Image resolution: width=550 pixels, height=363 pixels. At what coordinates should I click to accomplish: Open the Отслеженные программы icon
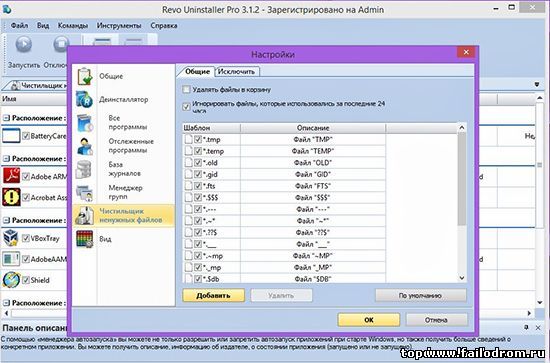(85, 146)
